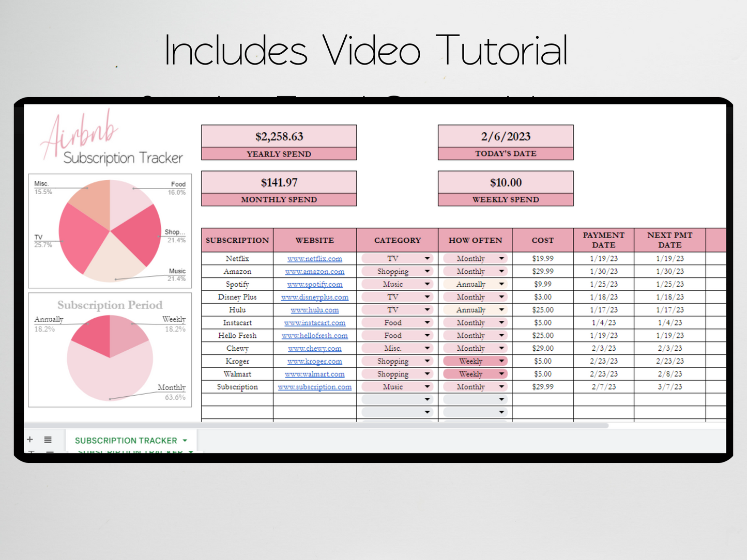Open the all-sheets list icon
The image size is (747, 560).
pyautogui.click(x=48, y=439)
